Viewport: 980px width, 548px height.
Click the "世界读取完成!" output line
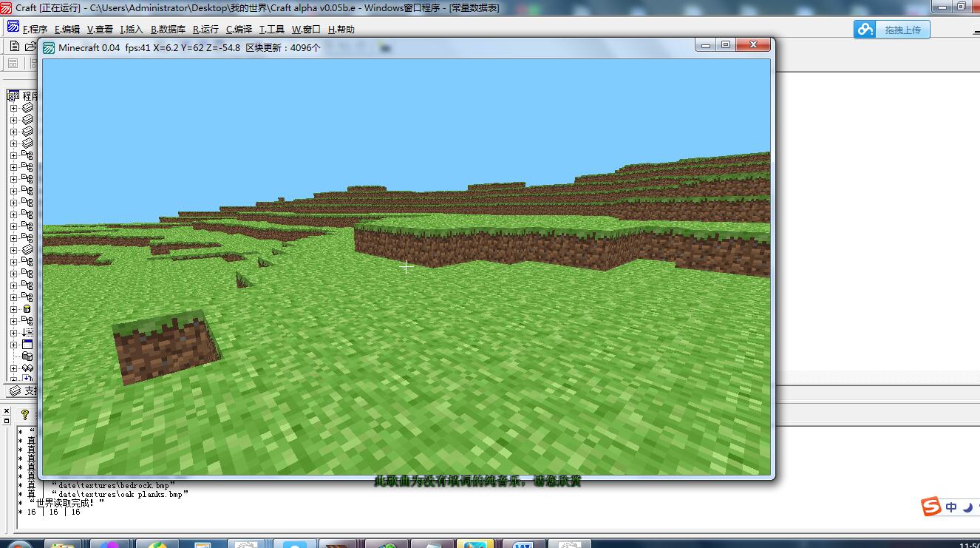66,503
